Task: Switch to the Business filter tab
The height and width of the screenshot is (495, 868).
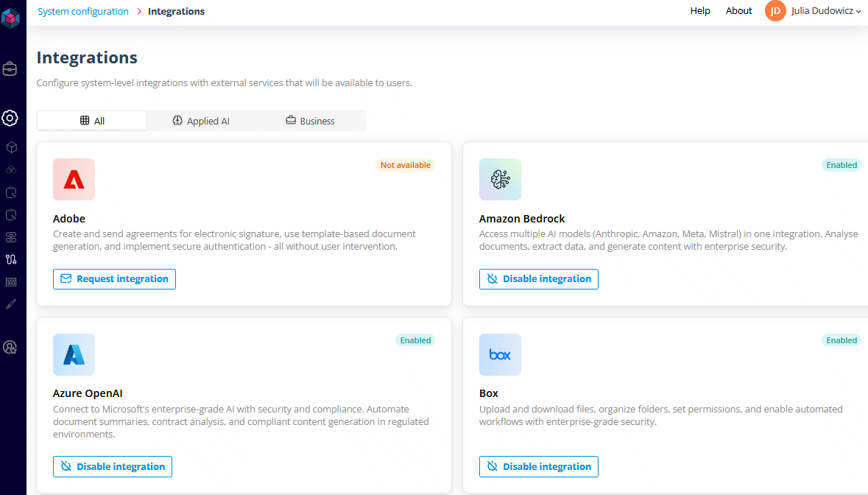Action: pos(310,120)
